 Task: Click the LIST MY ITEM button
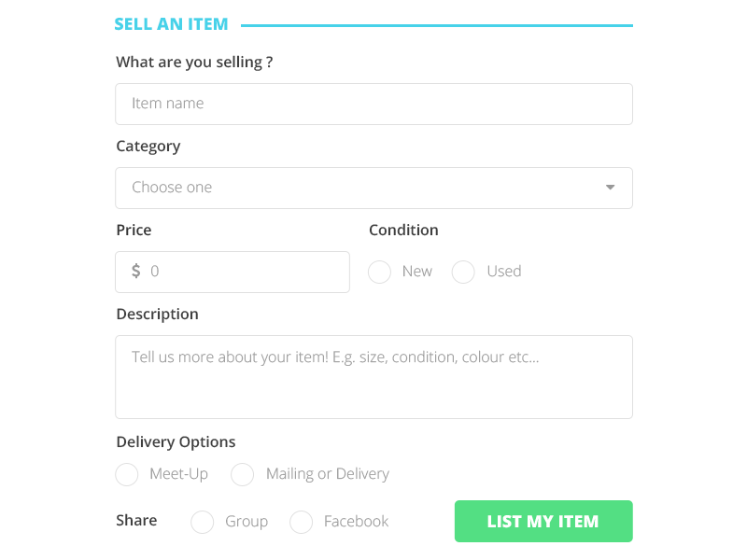543,521
